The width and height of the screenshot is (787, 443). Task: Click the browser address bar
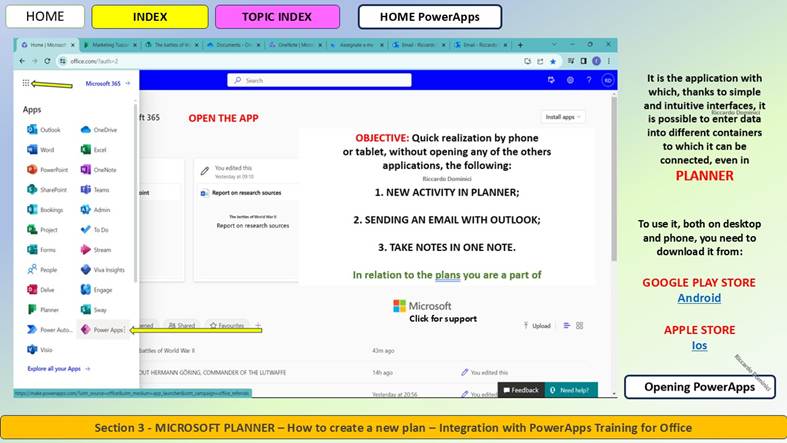tap(291, 61)
